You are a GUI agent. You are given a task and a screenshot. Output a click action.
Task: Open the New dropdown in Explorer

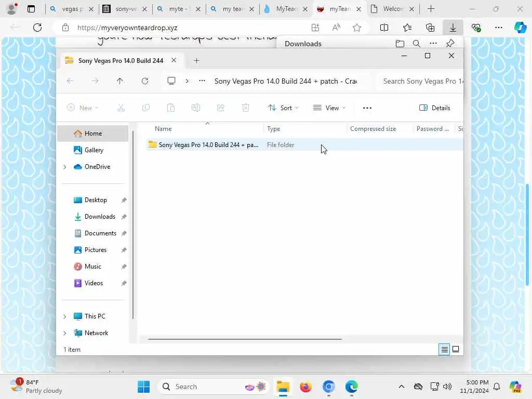click(83, 108)
